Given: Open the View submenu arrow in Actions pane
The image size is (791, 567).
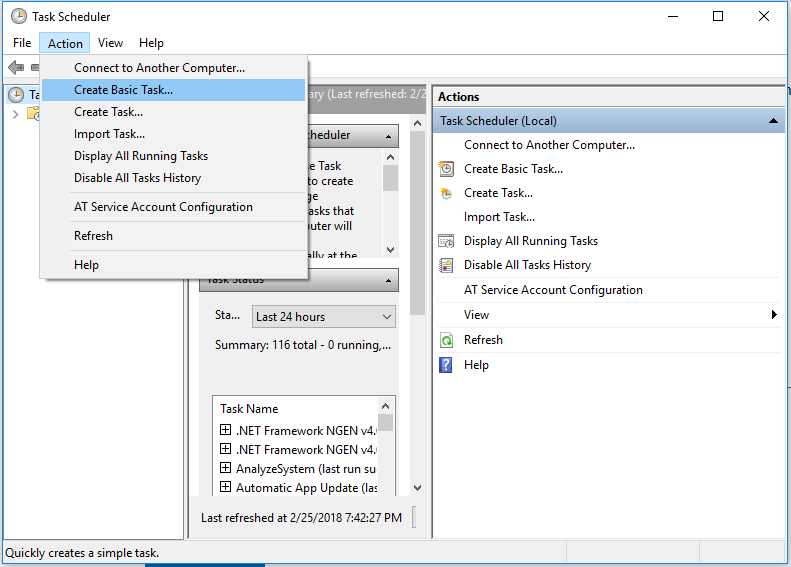Looking at the screenshot, I should coord(774,315).
